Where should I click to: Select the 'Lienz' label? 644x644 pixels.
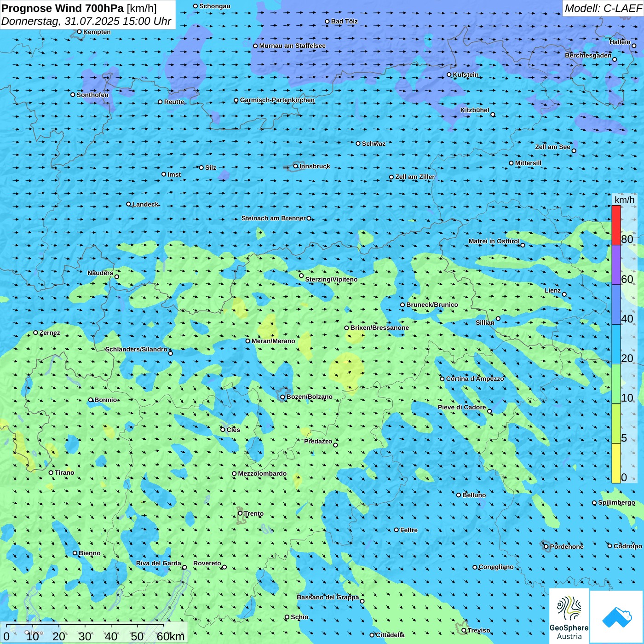pos(552,290)
